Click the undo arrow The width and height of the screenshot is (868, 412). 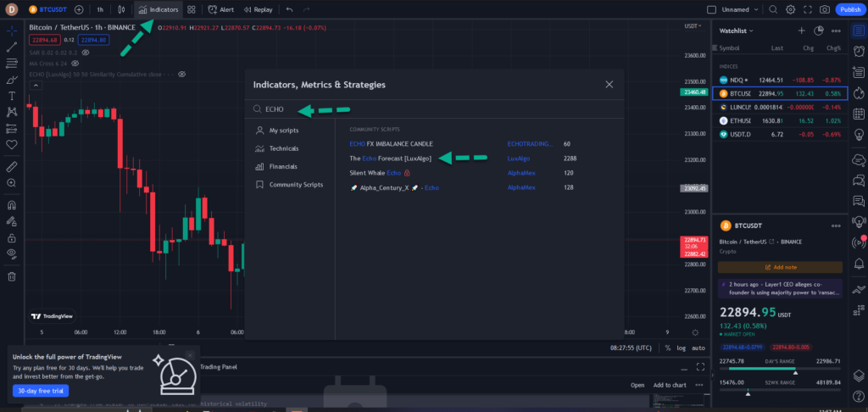click(290, 9)
